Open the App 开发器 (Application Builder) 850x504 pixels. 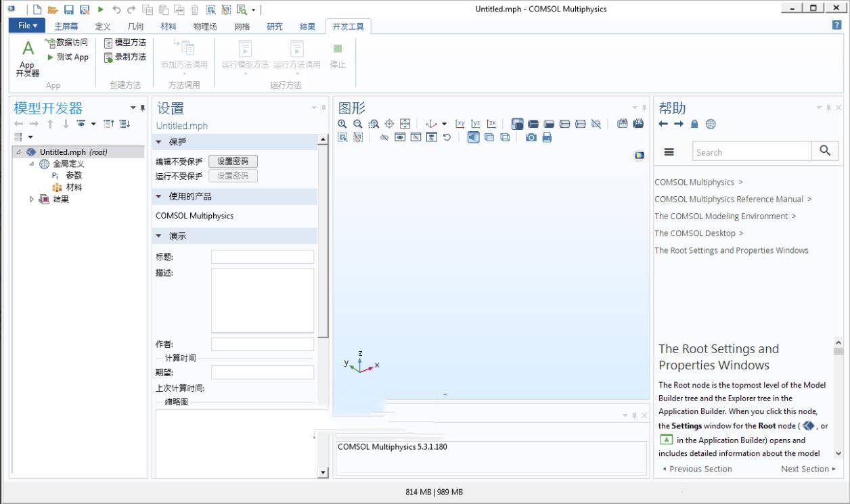[x=27, y=58]
